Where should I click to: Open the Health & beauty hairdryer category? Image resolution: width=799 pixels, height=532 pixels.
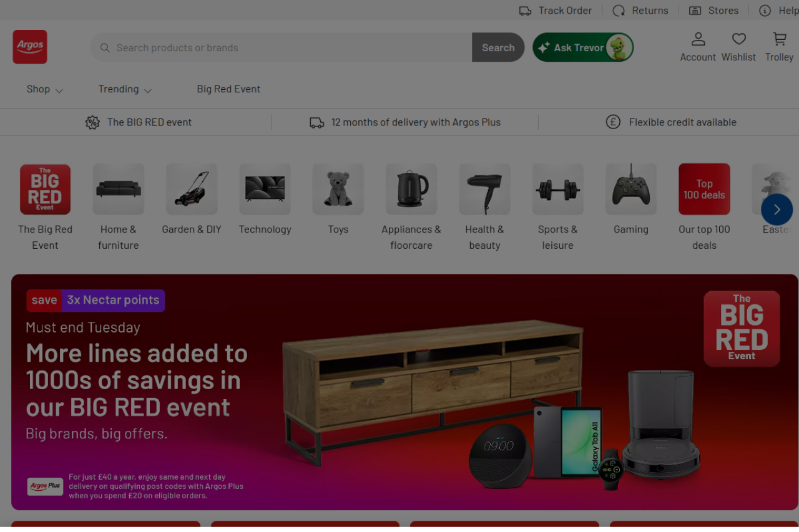pos(484,189)
